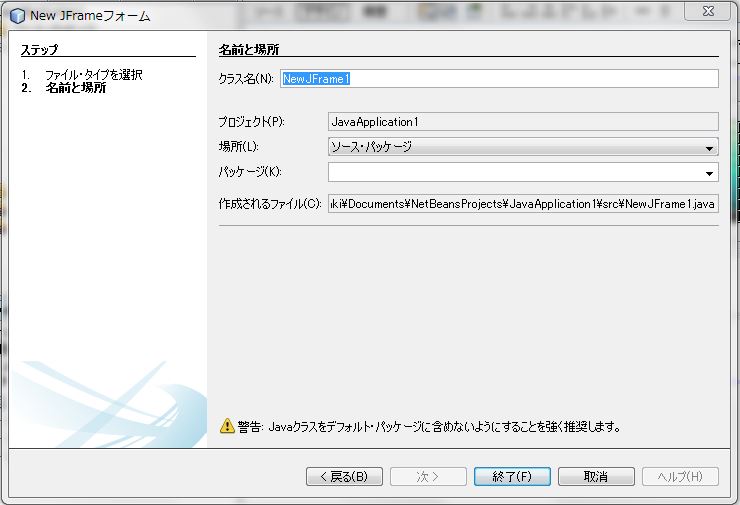Click the default package warning message text
Image resolution: width=740 pixels, height=505 pixels.
[430, 427]
